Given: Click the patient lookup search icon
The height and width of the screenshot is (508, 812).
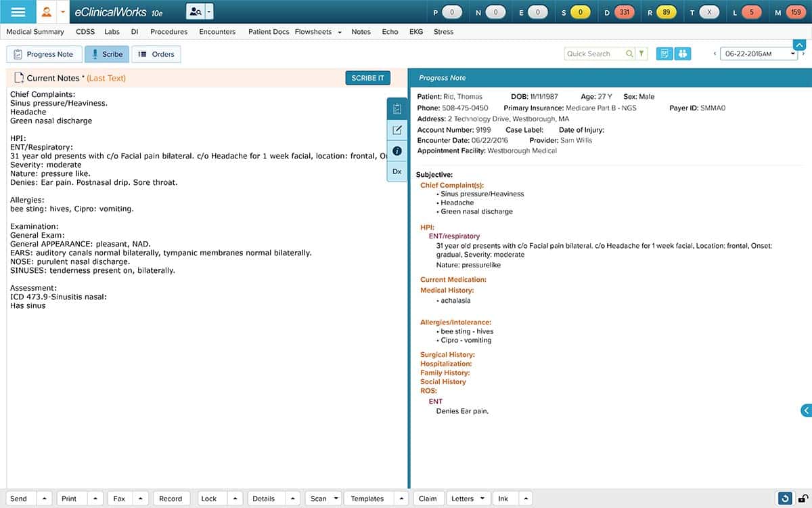Looking at the screenshot, I should [195, 12].
